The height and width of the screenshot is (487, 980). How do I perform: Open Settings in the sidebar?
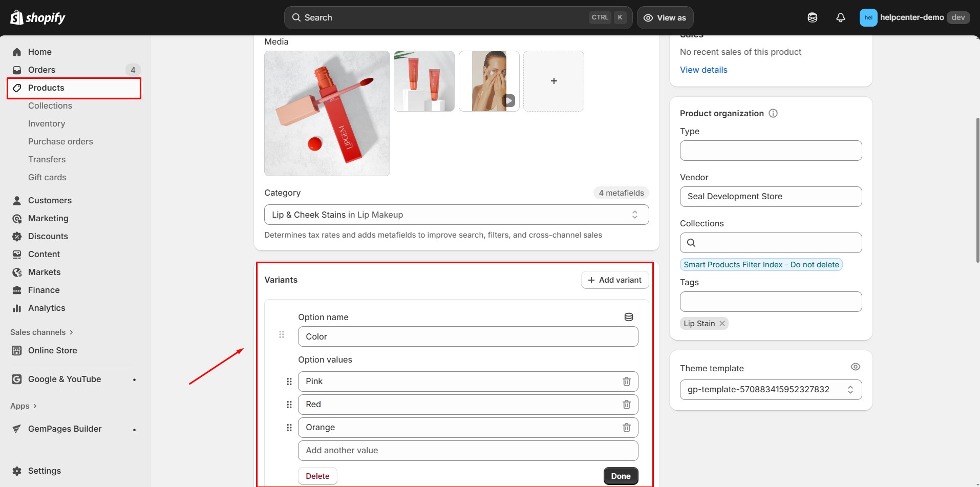[44, 471]
